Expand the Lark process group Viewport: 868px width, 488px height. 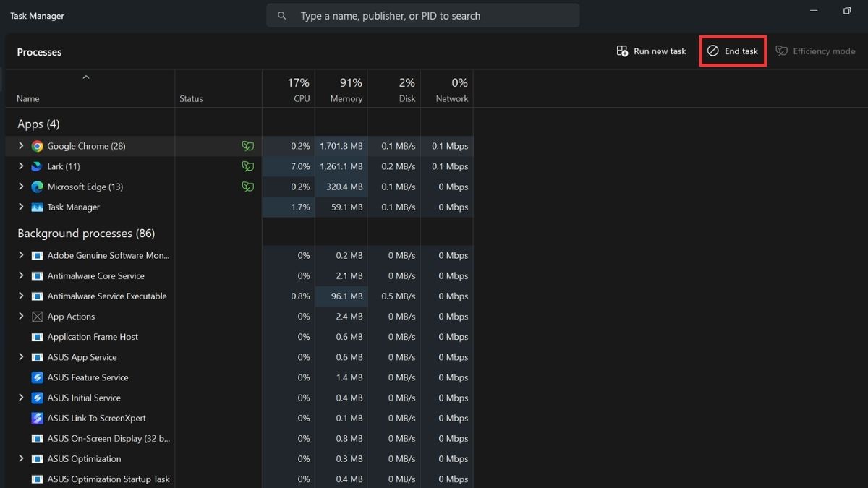tap(21, 166)
